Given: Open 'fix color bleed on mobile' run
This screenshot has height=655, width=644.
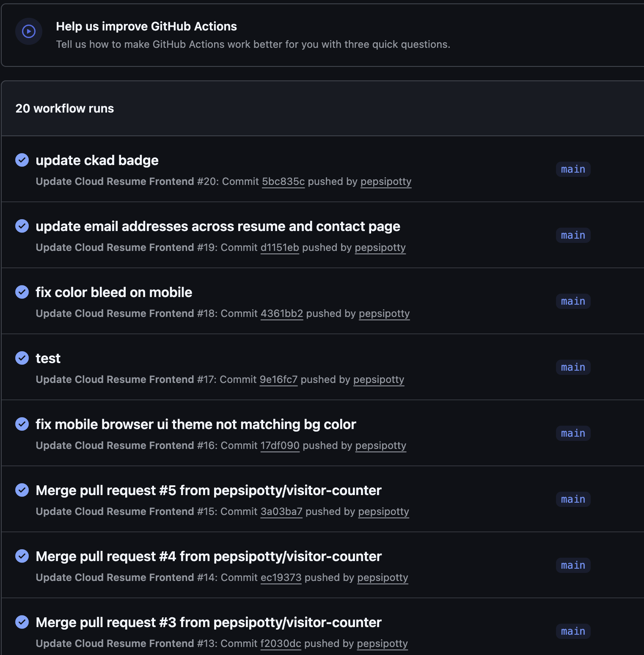Looking at the screenshot, I should (x=114, y=292).
